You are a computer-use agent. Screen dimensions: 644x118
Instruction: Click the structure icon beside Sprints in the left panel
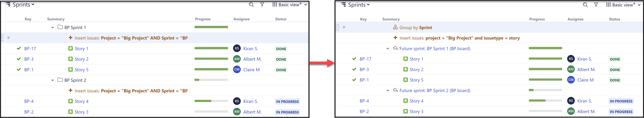pyautogui.click(x=8, y=5)
